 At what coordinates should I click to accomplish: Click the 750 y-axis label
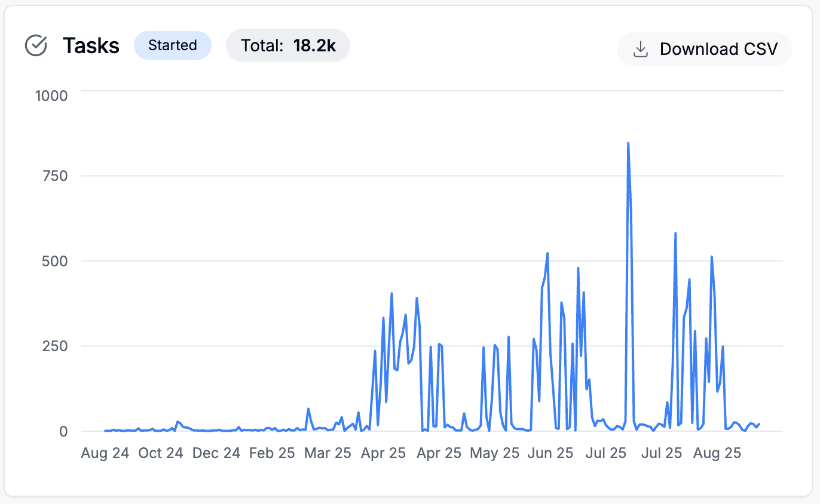pos(56,176)
